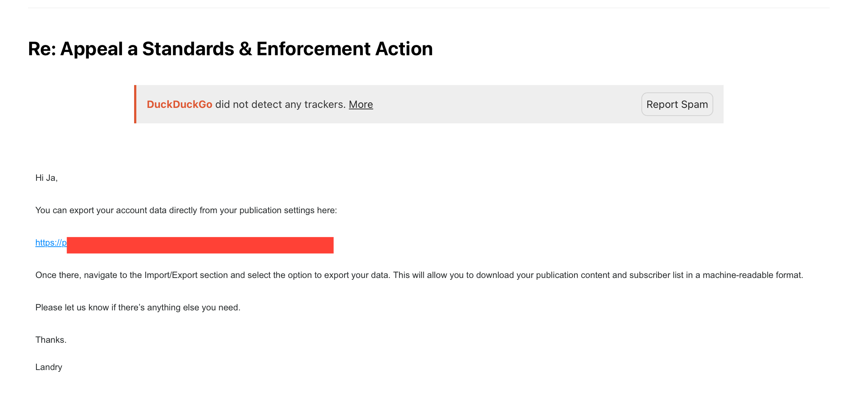
Task: Click the red redacted block over the URL
Action: pyautogui.click(x=200, y=245)
